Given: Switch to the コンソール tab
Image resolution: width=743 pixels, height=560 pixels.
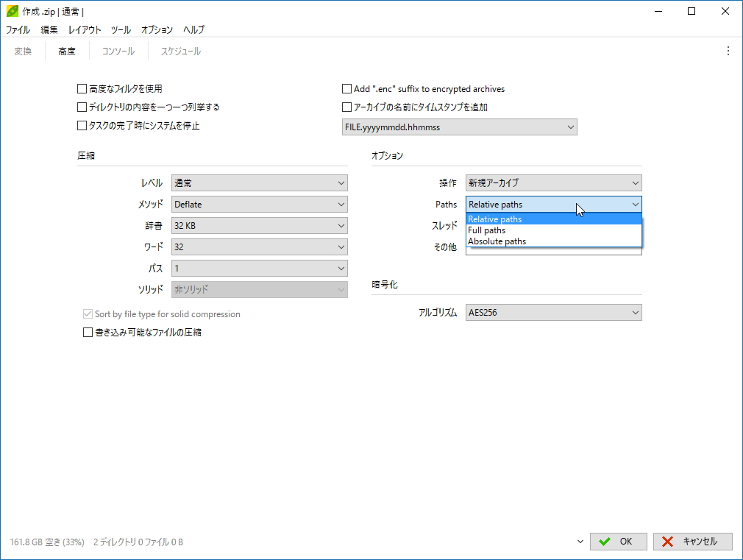Looking at the screenshot, I should (x=118, y=51).
